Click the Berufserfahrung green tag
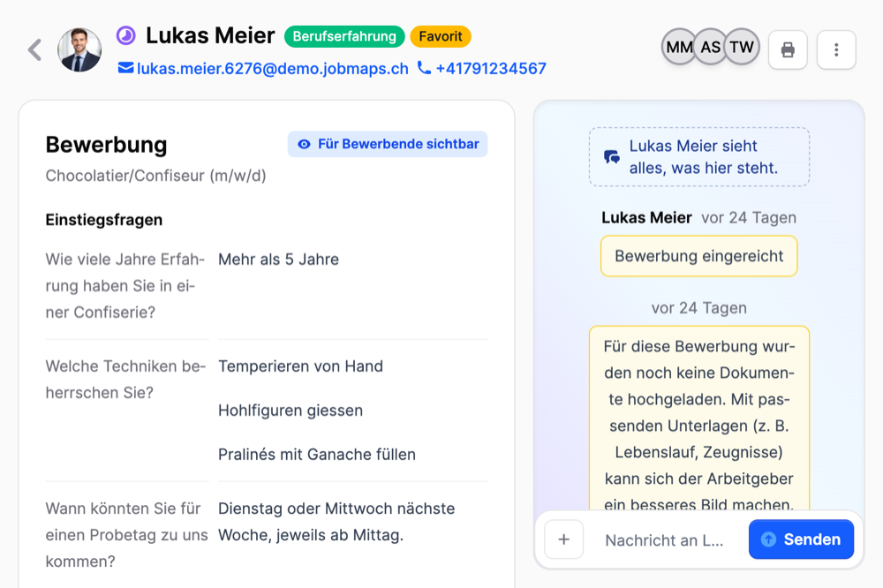883x588 pixels. (x=344, y=36)
